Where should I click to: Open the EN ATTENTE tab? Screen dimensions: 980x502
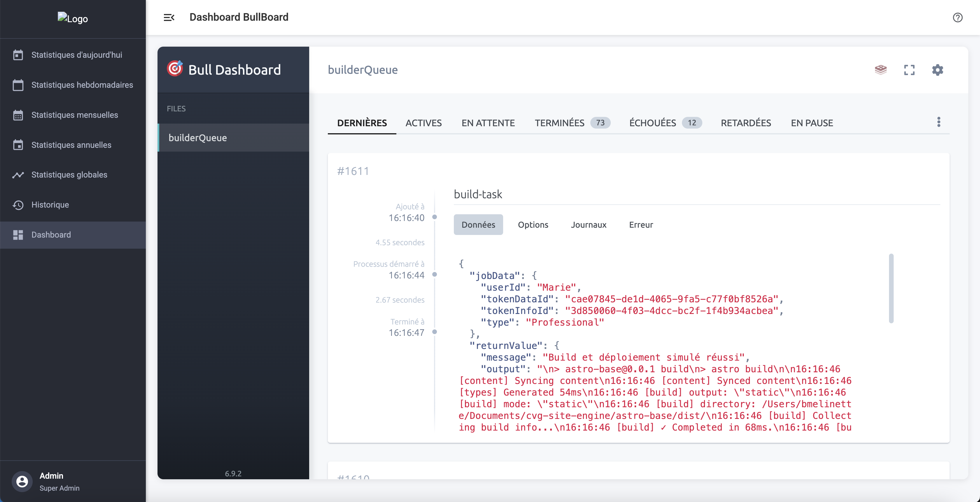(488, 123)
